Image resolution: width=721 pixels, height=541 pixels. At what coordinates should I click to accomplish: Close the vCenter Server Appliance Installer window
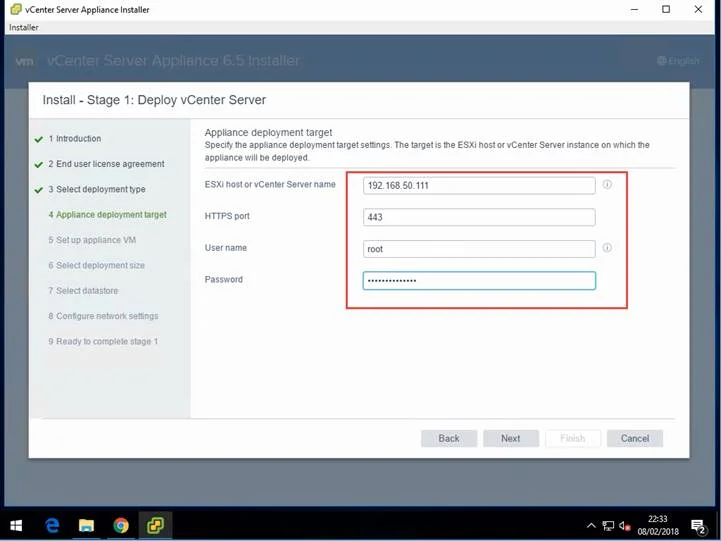698,9
